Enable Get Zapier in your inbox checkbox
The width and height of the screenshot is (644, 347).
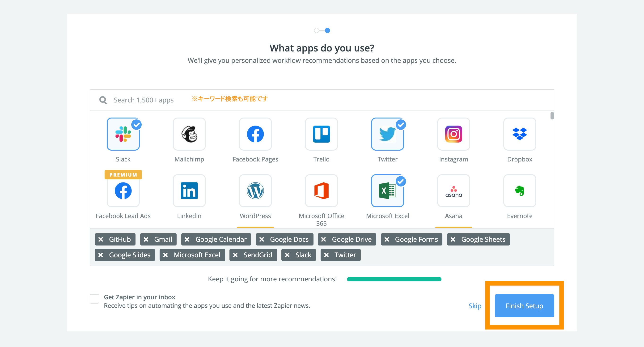pos(94,299)
